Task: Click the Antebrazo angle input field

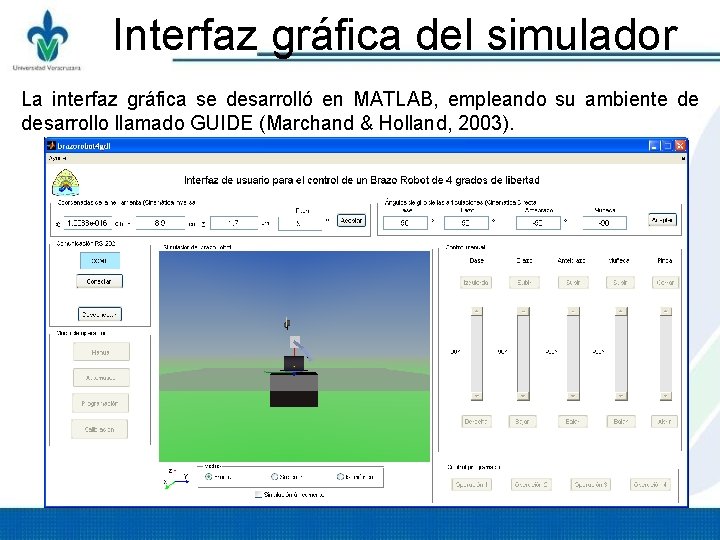Action: click(538, 223)
